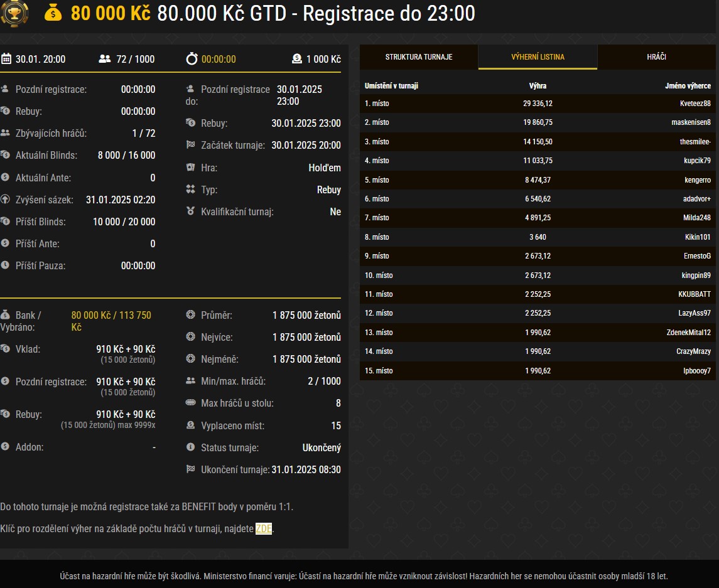Click the trophy poker chip icon

[x=14, y=13]
